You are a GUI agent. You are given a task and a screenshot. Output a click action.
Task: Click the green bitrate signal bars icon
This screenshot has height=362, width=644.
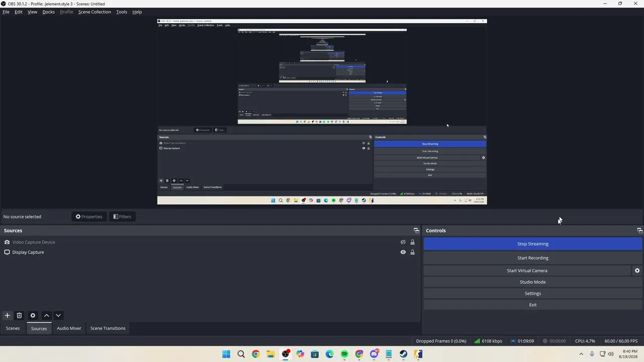[x=477, y=341]
